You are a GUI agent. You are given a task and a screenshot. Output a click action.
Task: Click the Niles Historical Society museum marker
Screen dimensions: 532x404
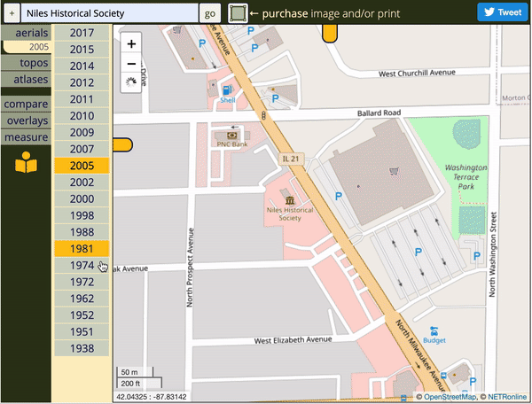click(x=290, y=193)
